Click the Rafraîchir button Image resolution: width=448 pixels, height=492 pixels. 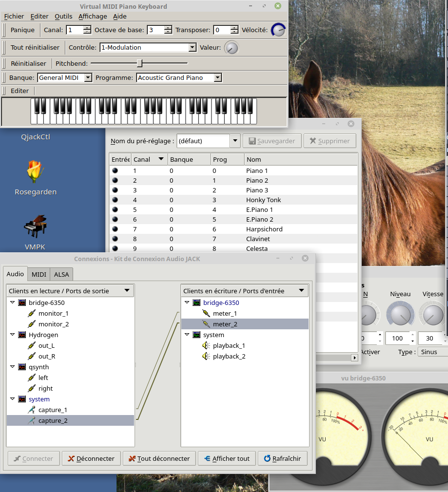(x=283, y=458)
